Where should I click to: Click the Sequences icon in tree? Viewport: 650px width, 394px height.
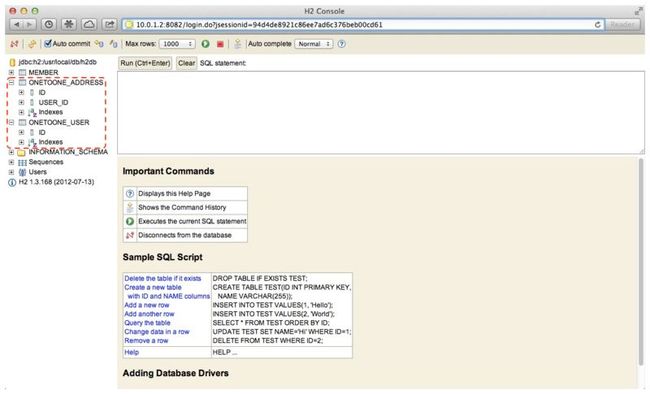click(22, 162)
